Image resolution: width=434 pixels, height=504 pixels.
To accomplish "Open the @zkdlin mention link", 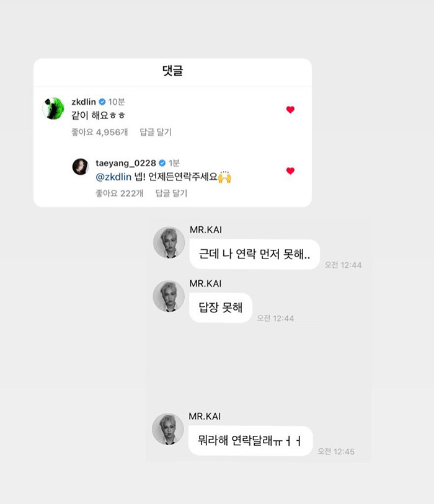I will [x=113, y=177].
